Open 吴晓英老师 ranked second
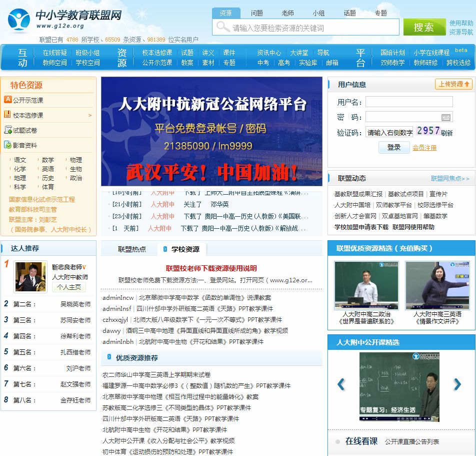Viewport: 476px width, 456px height. tap(75, 304)
